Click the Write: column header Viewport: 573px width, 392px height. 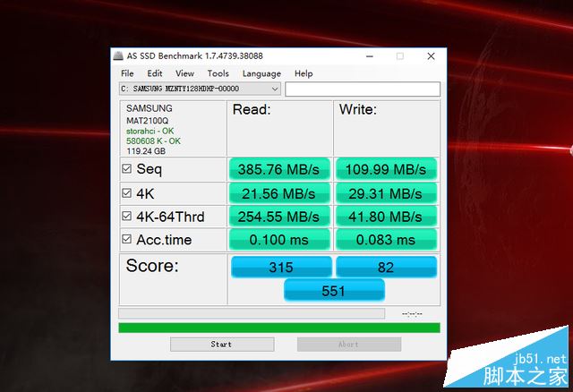pos(358,109)
